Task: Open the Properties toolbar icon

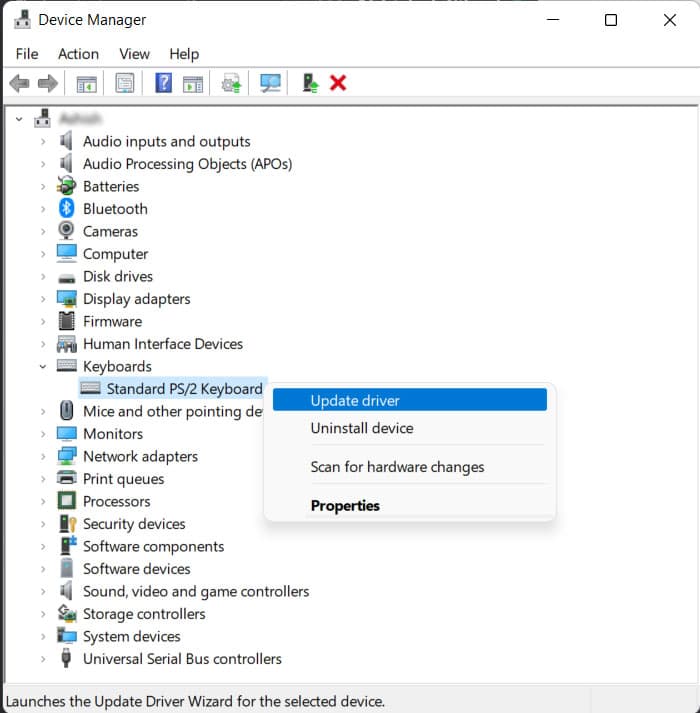Action: pos(125,83)
